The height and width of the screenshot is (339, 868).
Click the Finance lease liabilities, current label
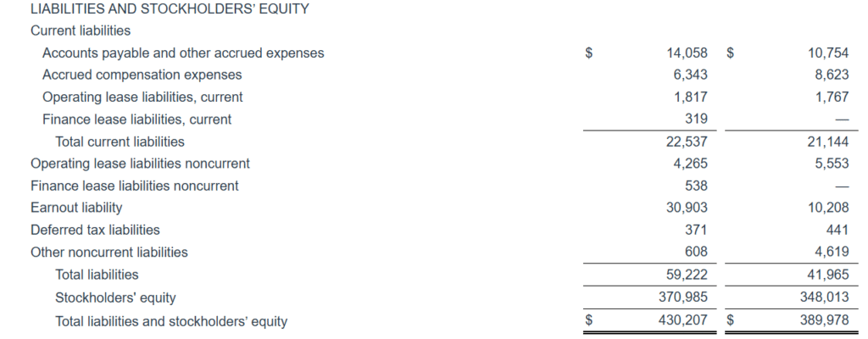tap(136, 119)
